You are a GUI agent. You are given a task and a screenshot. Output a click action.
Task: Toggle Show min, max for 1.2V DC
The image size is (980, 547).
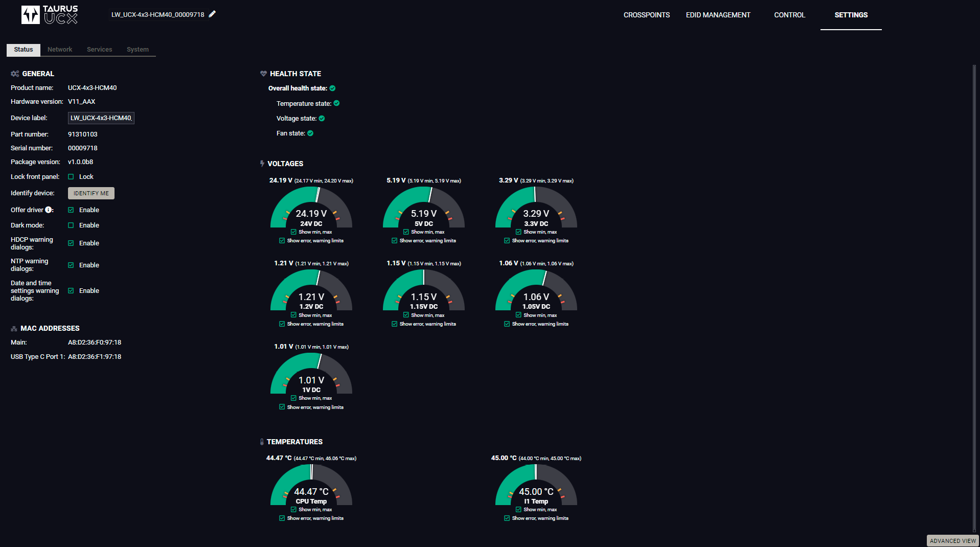tap(293, 315)
